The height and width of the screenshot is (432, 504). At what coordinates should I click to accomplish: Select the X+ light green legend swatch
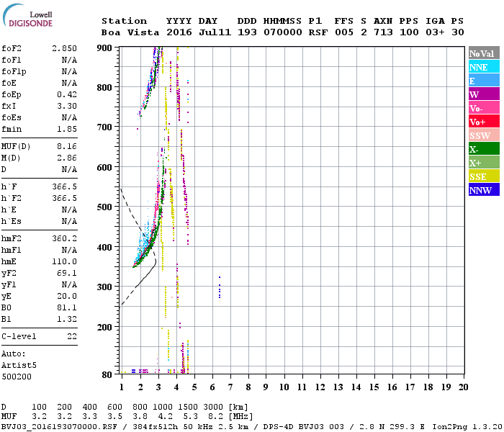[484, 163]
